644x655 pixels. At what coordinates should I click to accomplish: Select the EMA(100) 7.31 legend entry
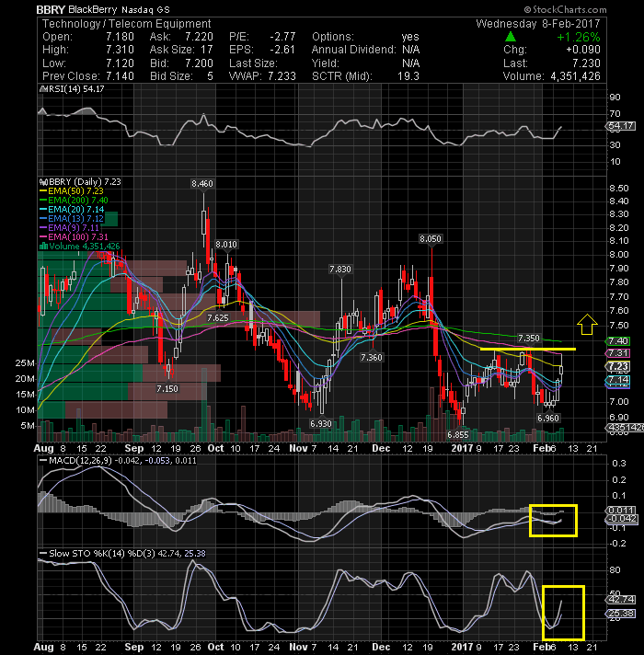point(74,236)
